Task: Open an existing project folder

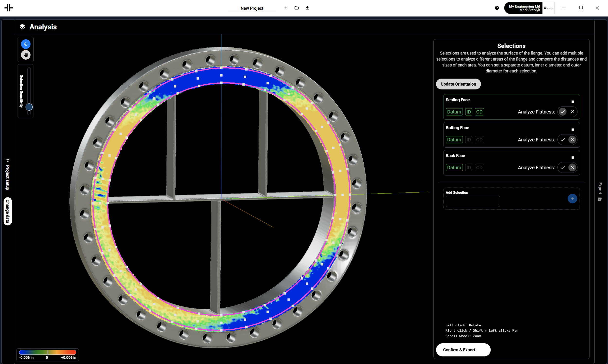Action: pyautogui.click(x=296, y=8)
